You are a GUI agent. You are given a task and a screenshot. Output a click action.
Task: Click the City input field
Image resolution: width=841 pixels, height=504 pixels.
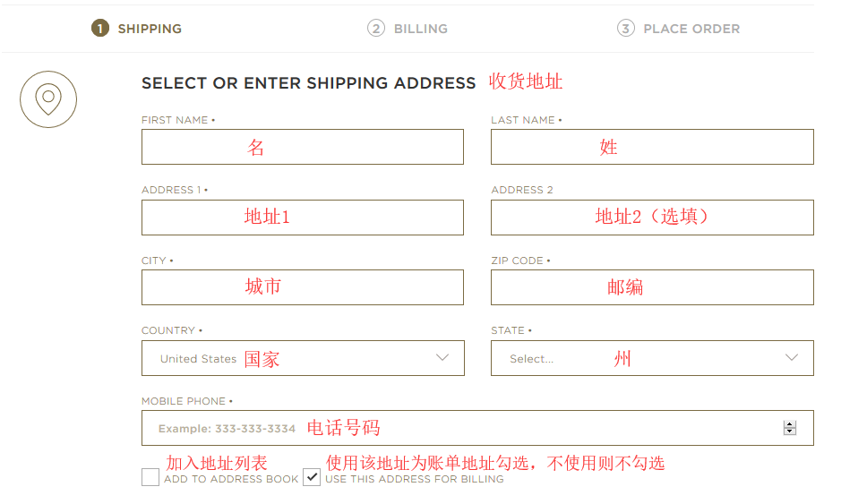303,287
